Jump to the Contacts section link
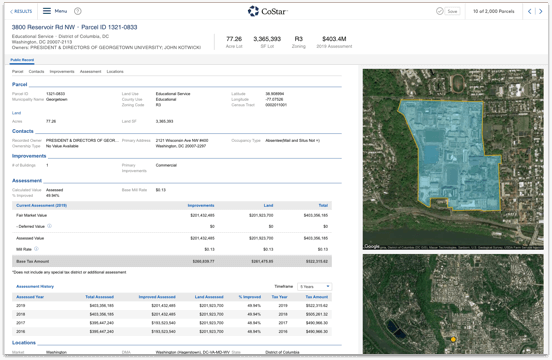The image size is (552, 360). point(36,71)
